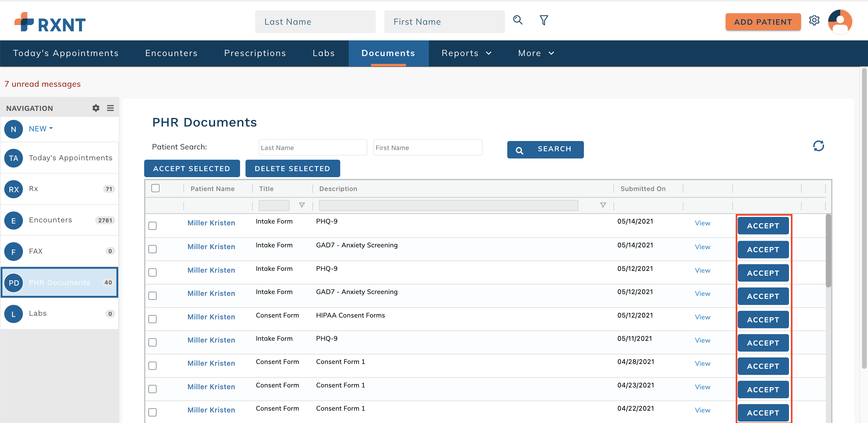Click the F circle icon for FAX
This screenshot has width=868, height=423.
click(x=14, y=252)
